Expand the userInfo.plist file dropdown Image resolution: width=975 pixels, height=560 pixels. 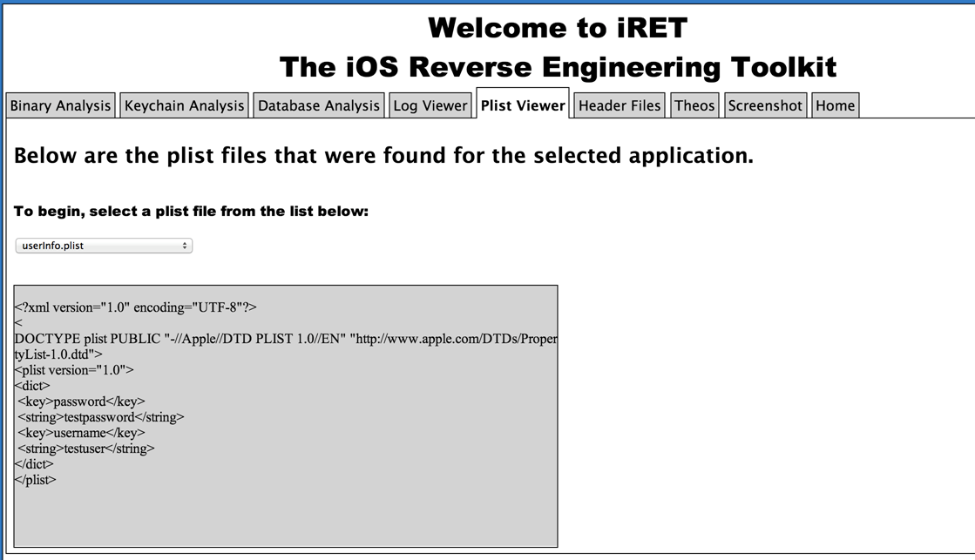coord(104,246)
